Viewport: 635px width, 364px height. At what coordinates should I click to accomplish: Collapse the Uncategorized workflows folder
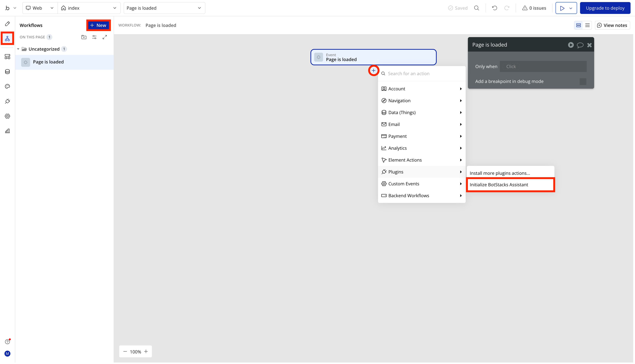pos(18,49)
